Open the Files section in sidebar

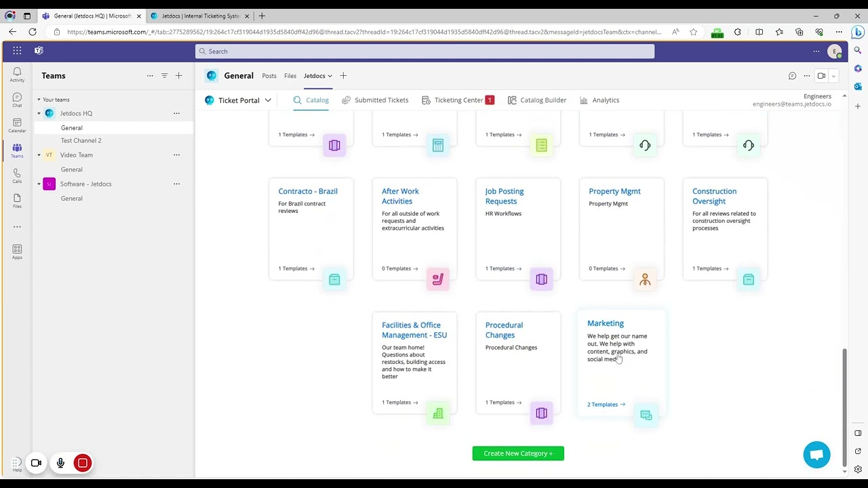pos(17,201)
